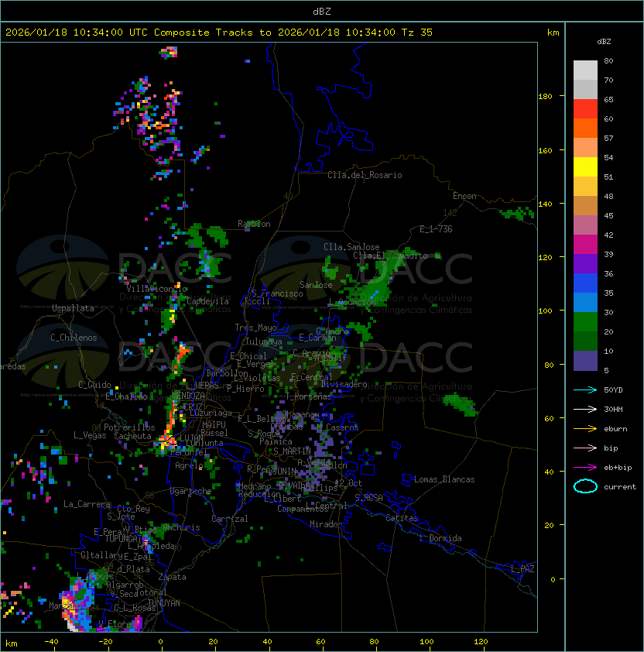644x652 pixels.
Task: Click the 'Tulumaya' place label
Action: (x=264, y=341)
